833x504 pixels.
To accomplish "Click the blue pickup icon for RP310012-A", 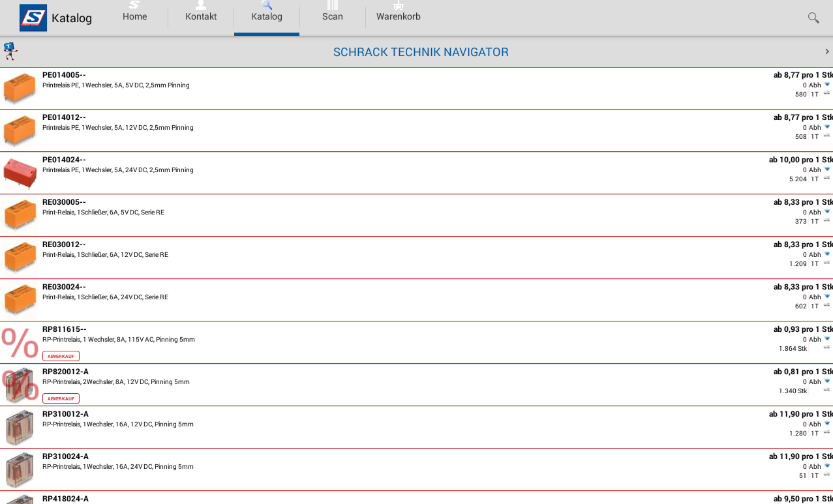I will tap(827, 424).
